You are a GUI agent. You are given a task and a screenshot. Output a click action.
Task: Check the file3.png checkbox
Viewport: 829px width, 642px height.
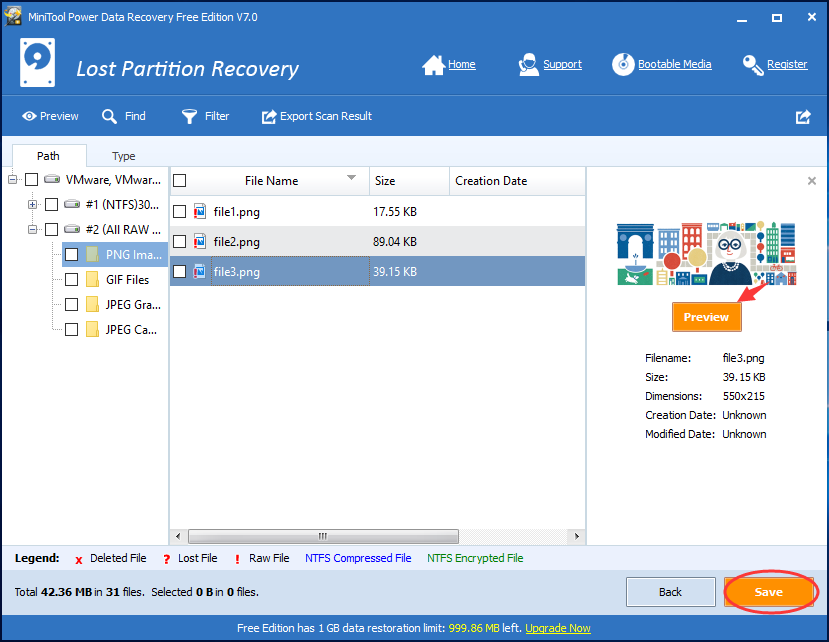(180, 272)
